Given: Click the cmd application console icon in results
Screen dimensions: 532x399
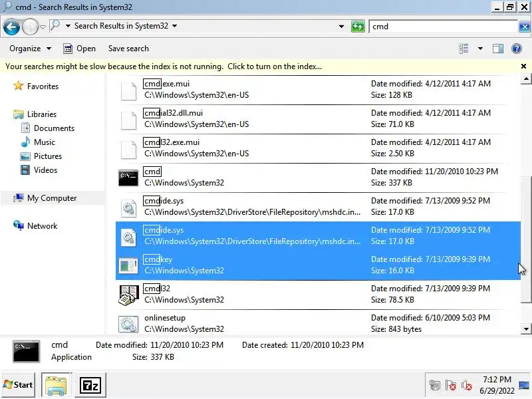Looking at the screenshot, I should pos(128,178).
